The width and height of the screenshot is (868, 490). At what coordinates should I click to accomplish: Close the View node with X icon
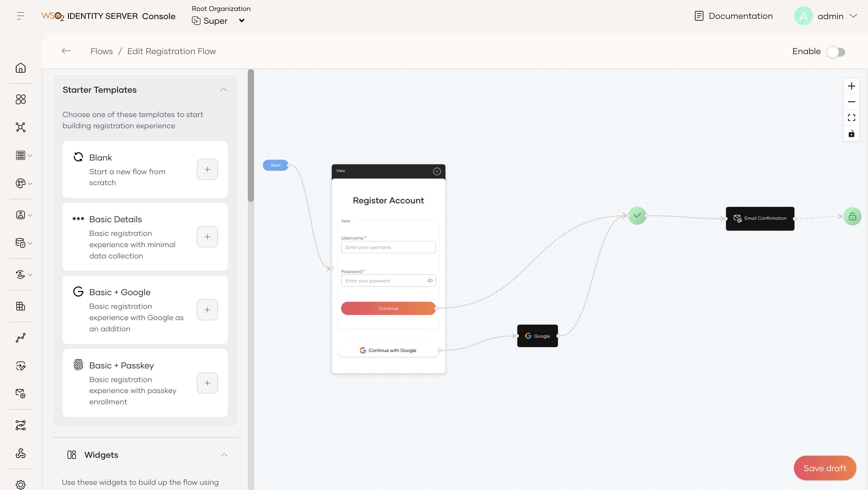click(x=437, y=171)
